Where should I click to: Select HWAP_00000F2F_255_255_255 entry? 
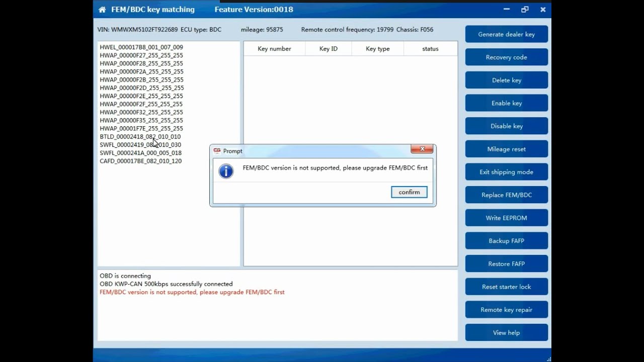(x=141, y=104)
